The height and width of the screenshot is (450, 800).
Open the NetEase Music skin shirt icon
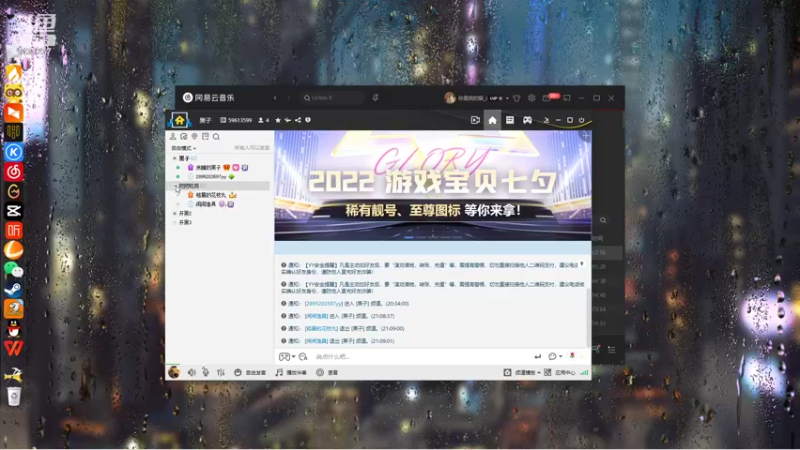[x=517, y=98]
